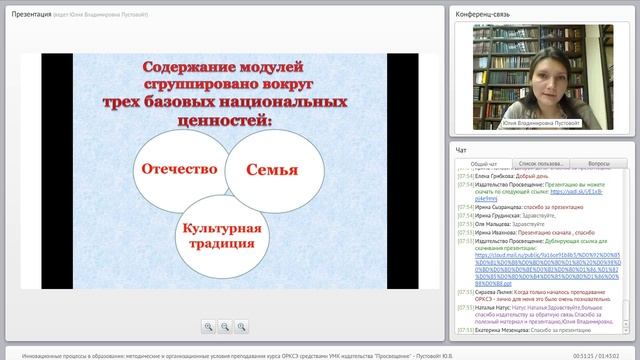Switch to the Общий чат tab
The width and height of the screenshot is (640, 360).
click(x=484, y=164)
